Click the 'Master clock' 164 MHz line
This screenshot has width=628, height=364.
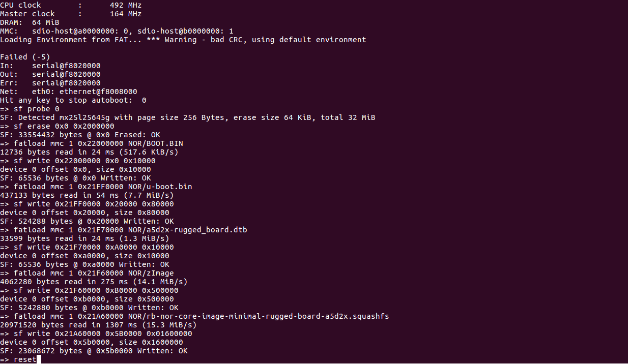tap(71, 14)
